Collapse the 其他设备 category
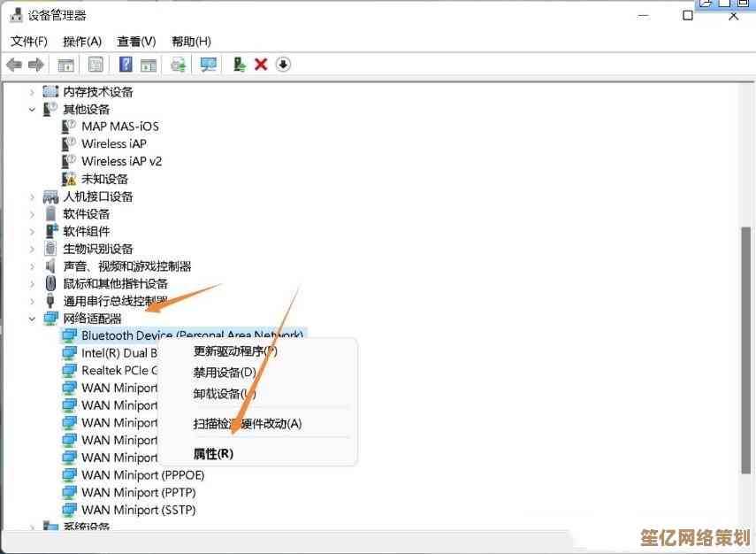The height and width of the screenshot is (554, 756). 33,110
